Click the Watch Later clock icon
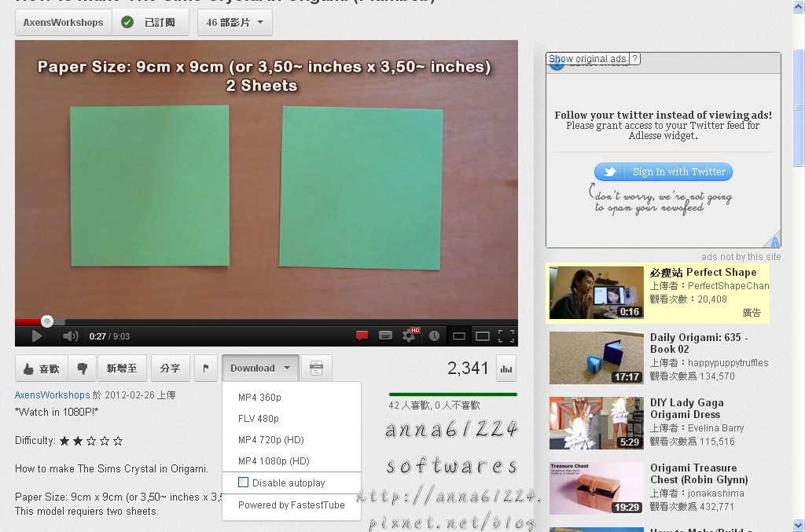The width and height of the screenshot is (805, 532). [x=434, y=336]
